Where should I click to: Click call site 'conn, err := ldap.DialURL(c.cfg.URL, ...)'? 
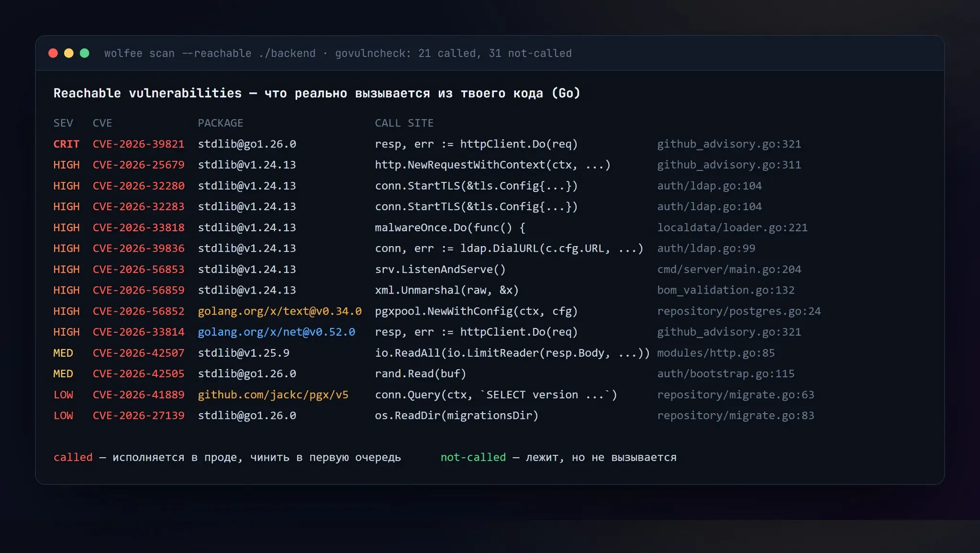(x=509, y=248)
